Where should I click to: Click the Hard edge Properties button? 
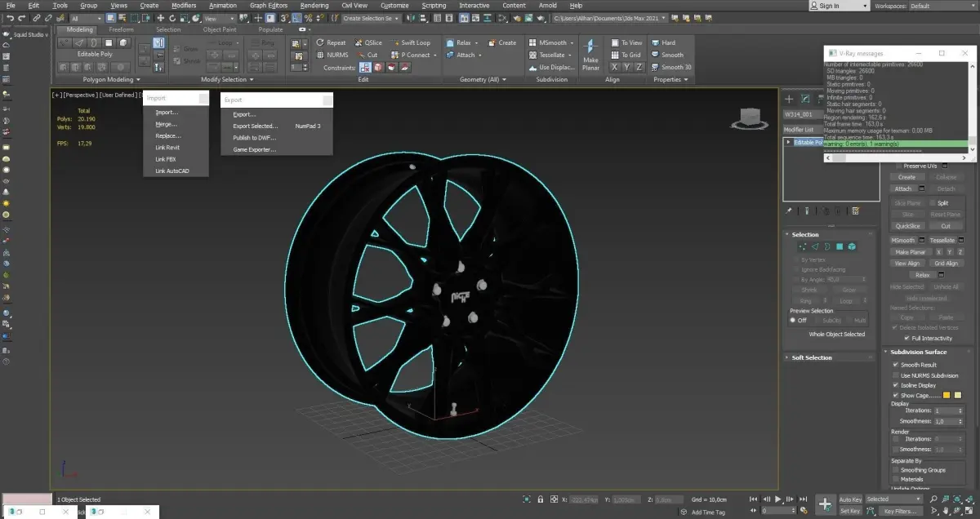pyautogui.click(x=663, y=42)
